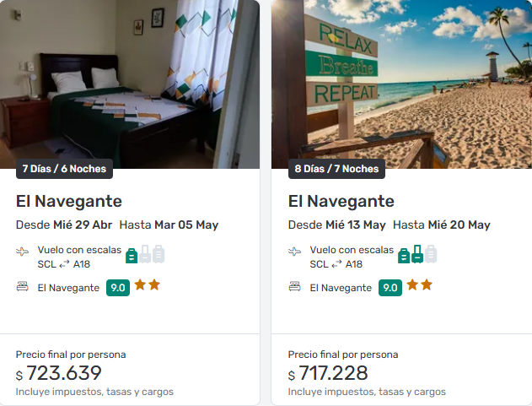Screen dimensions: 532x406
Task: Click the green personal bag icon, 7-day package
Action: (x=132, y=255)
